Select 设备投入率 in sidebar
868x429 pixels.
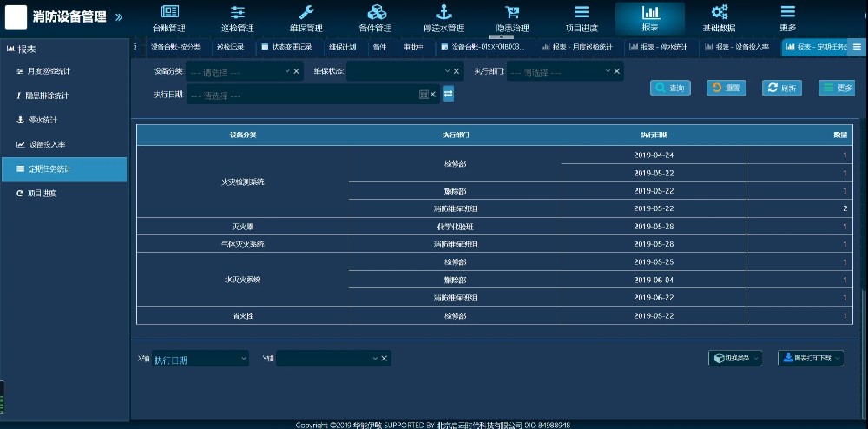pos(64,144)
